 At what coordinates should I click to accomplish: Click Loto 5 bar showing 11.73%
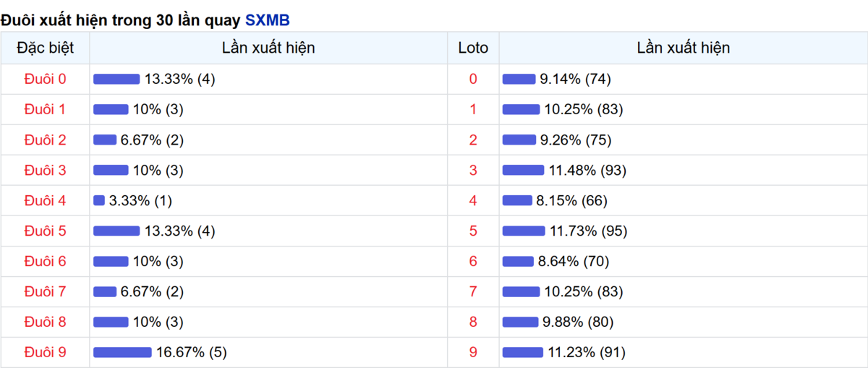pos(524,231)
